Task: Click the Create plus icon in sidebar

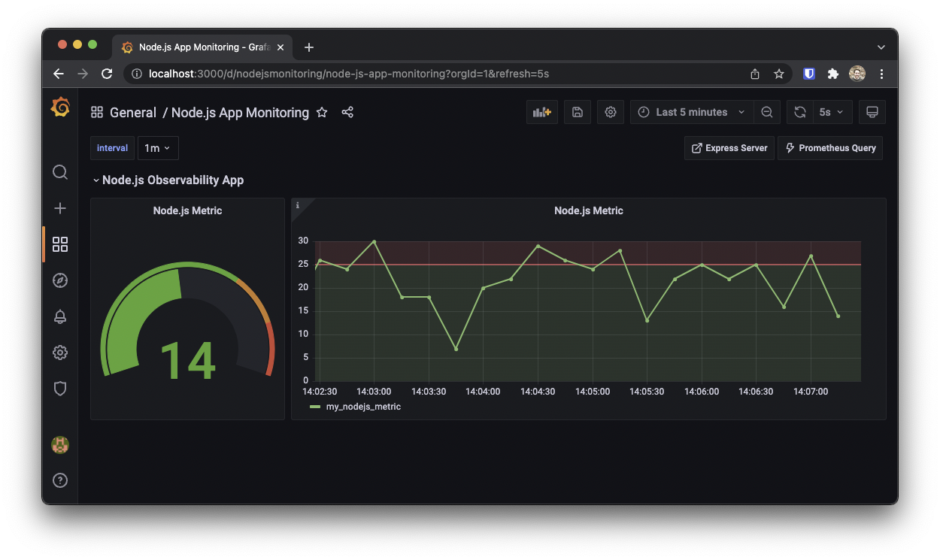Action: tap(60, 208)
